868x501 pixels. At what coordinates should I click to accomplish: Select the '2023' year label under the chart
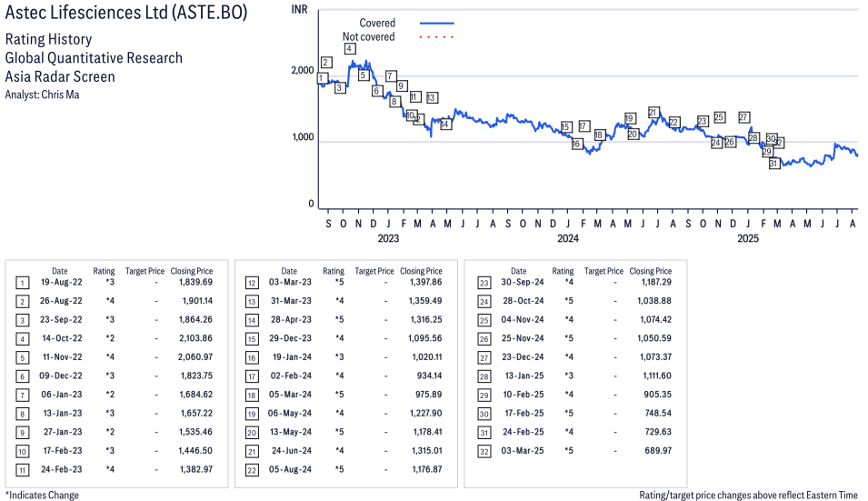pos(388,238)
